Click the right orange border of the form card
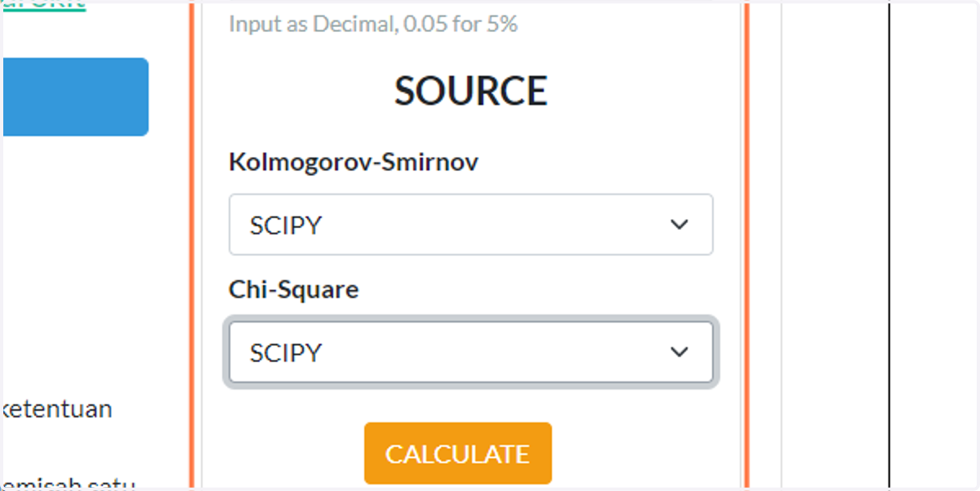The height and width of the screenshot is (491, 980). point(746,245)
